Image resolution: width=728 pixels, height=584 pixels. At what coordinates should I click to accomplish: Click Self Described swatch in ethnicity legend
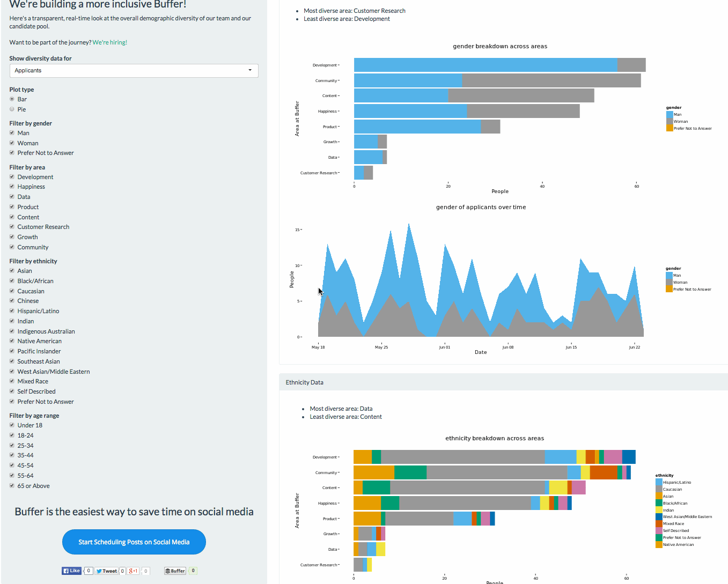[659, 530]
